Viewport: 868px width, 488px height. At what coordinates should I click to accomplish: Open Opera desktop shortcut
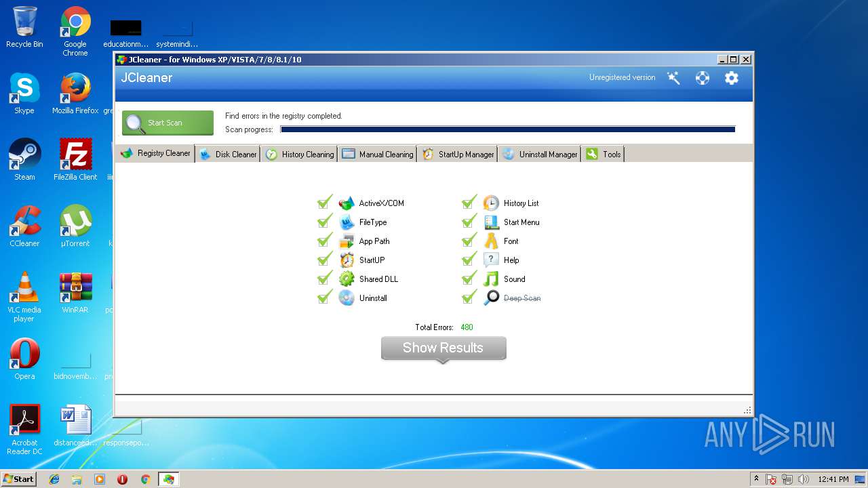(x=24, y=359)
